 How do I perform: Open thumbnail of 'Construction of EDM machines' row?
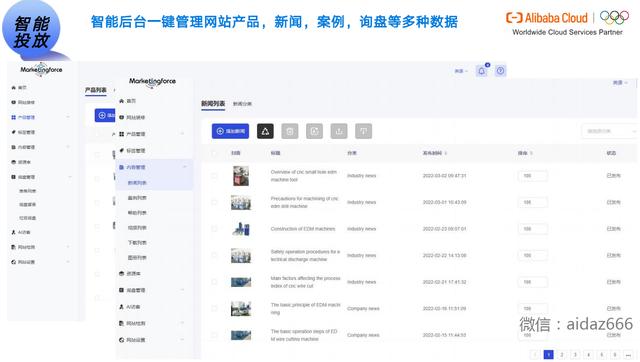[241, 229]
